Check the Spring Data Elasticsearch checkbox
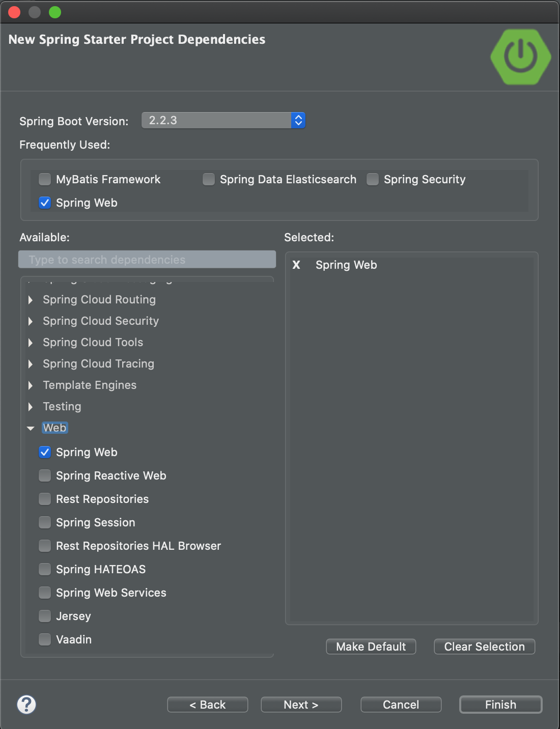 coord(209,179)
